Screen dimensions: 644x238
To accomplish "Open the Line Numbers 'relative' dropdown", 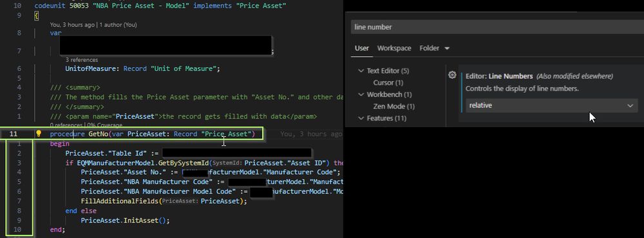I will click(x=551, y=106).
